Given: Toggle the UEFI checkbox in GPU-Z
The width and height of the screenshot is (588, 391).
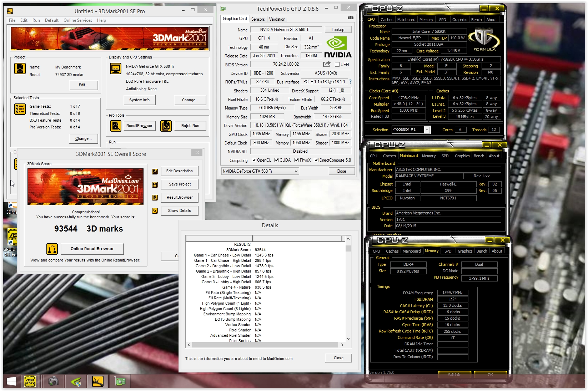Looking at the screenshot, I should pos(337,65).
